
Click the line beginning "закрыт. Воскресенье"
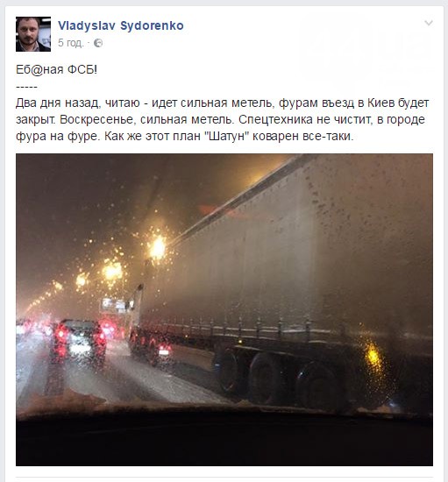220,119
